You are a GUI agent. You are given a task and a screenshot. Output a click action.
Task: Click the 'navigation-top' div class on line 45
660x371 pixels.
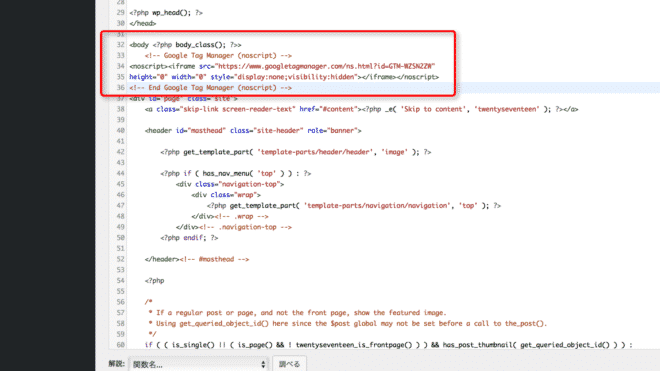point(249,184)
